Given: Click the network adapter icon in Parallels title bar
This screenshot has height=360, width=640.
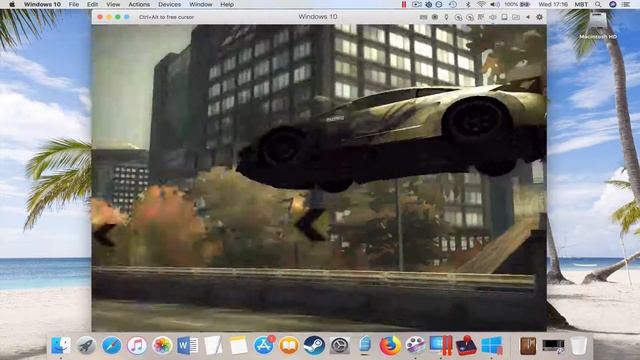Looking at the screenshot, I should click(x=481, y=17).
